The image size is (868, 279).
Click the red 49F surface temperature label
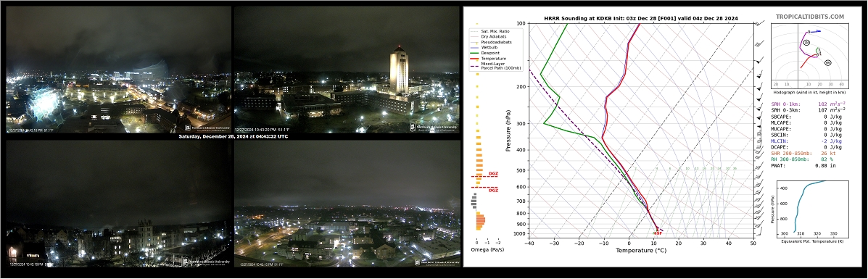tap(657, 233)
